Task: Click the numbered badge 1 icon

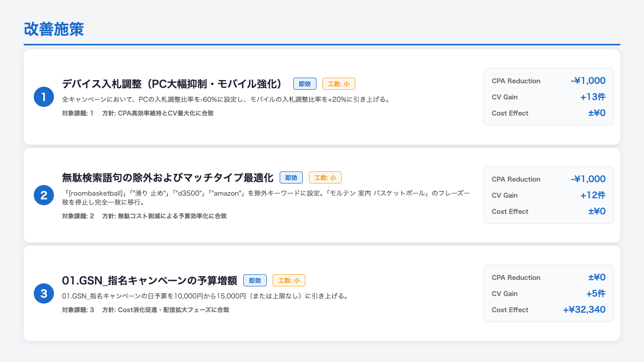Action: (43, 97)
